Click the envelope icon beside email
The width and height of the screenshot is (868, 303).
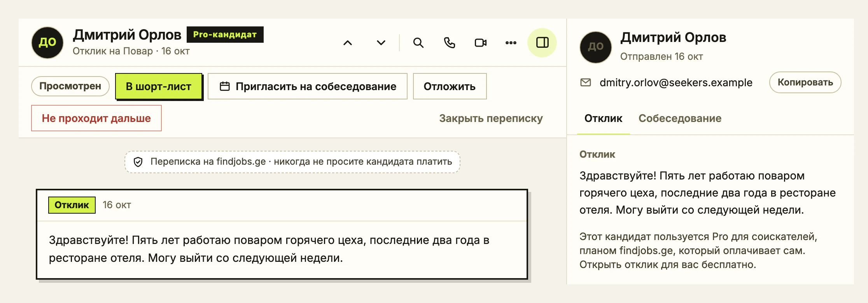click(586, 82)
